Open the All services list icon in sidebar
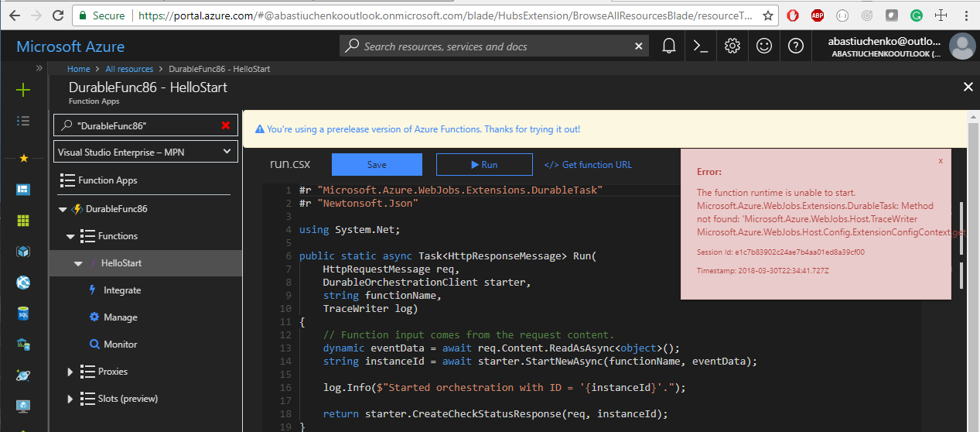 click(23, 121)
